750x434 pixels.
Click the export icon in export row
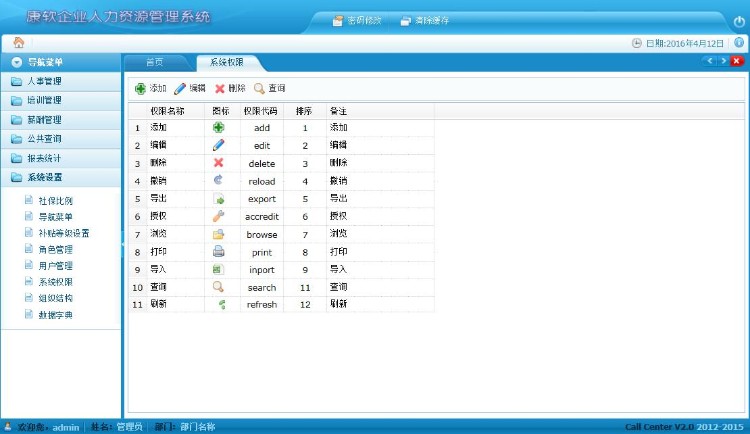coord(219,199)
